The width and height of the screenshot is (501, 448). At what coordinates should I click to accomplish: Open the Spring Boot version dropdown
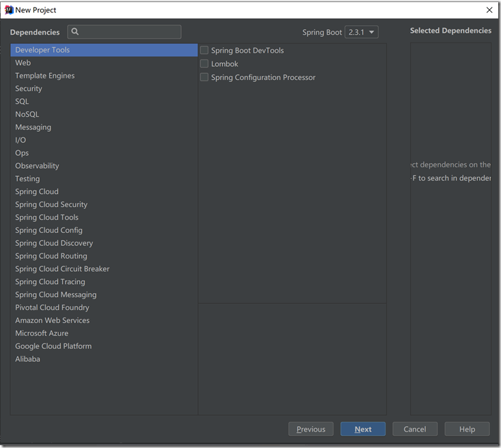pos(362,32)
